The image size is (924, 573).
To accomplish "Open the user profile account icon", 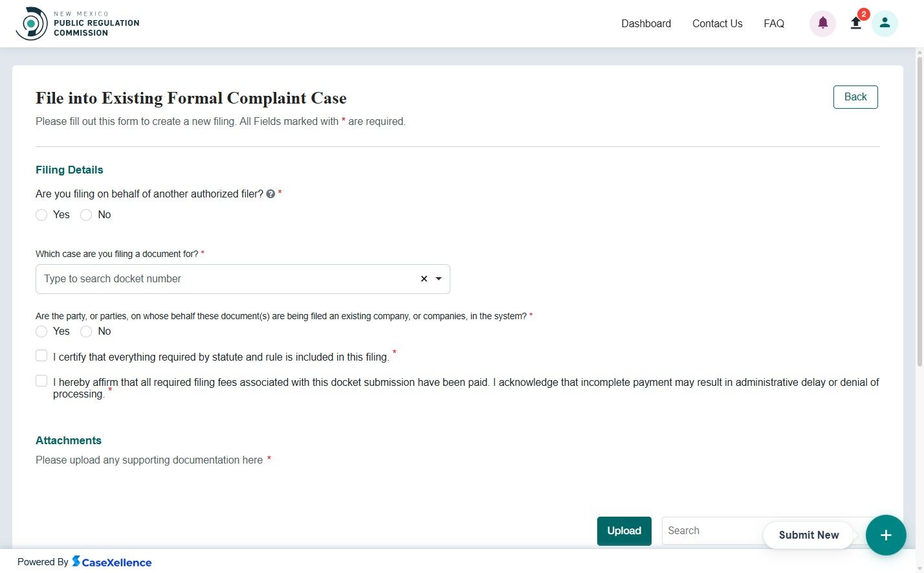I will click(885, 23).
